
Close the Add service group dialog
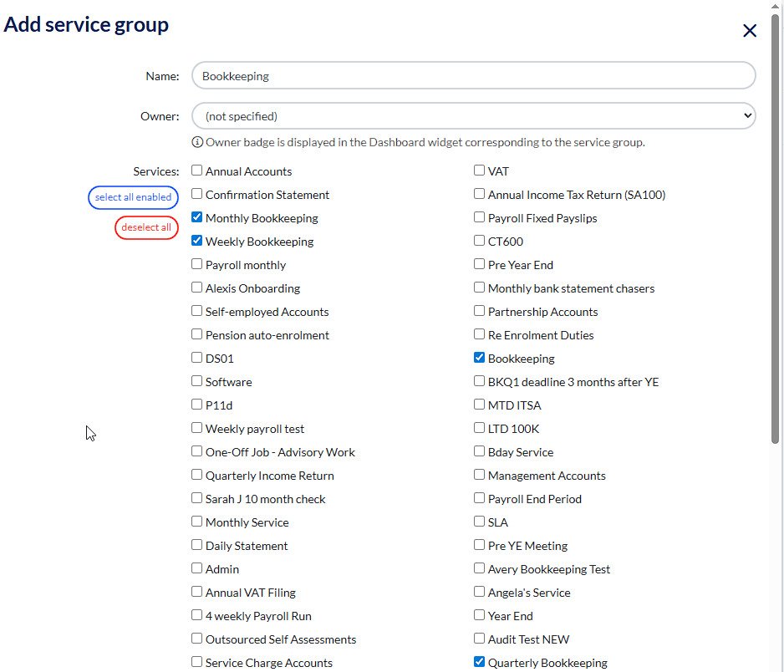click(x=750, y=31)
